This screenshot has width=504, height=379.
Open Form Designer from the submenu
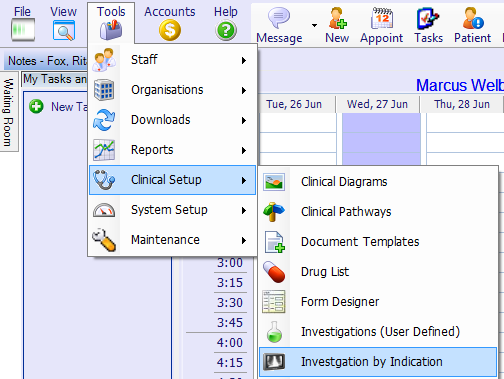coord(378,302)
